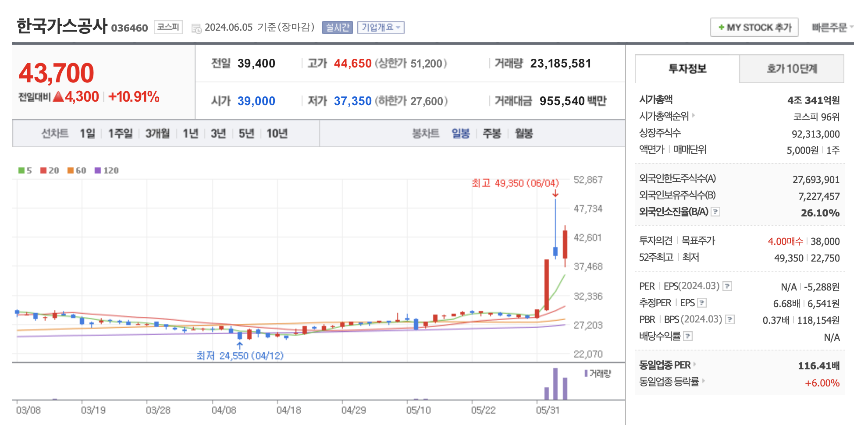This screenshot has height=425, width=868.
Task: Click the 최고 49,350 (06/04) chart marker
Action: click(515, 183)
